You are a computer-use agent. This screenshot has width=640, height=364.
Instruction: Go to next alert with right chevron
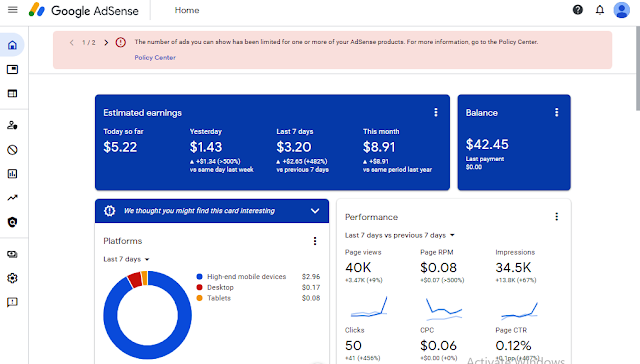click(x=106, y=42)
